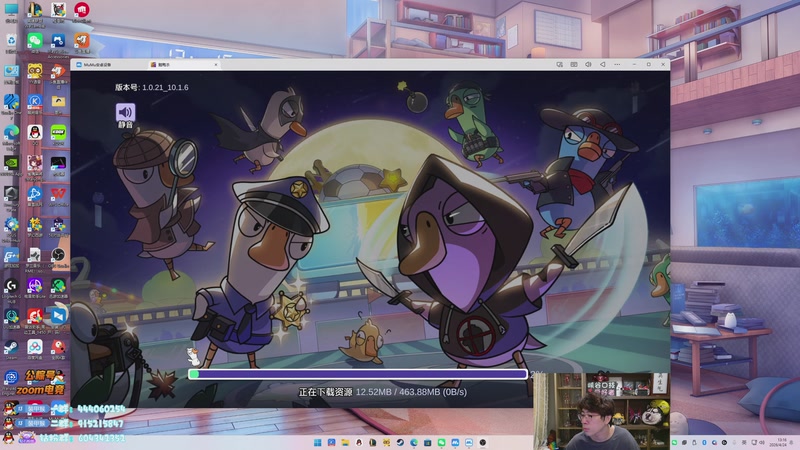
Task: Mute game sound with the 静音 speaker button
Action: click(x=126, y=113)
